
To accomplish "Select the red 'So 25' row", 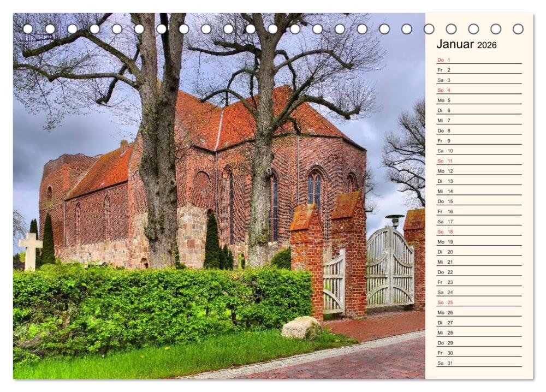I will [x=479, y=302].
